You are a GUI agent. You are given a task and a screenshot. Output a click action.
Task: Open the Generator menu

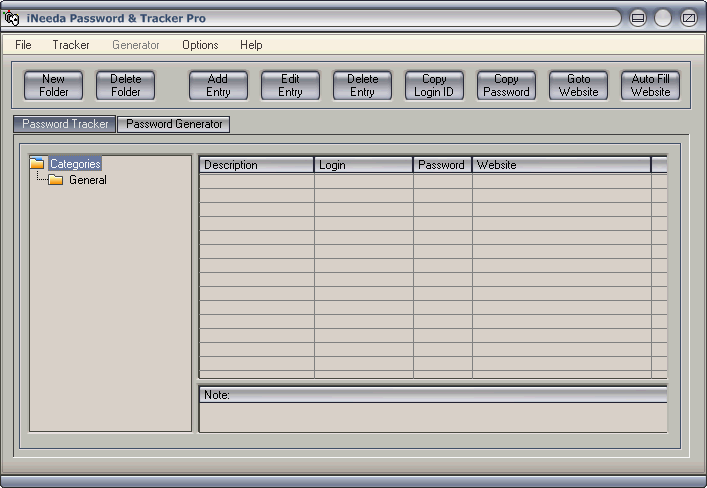coord(136,45)
